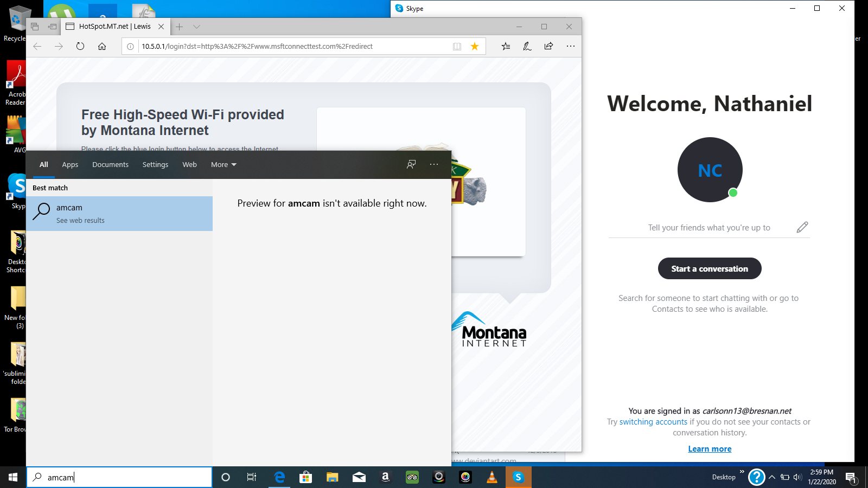Image resolution: width=868 pixels, height=488 pixels.
Task: Expand the More filter in the search panel
Action: pyautogui.click(x=224, y=164)
